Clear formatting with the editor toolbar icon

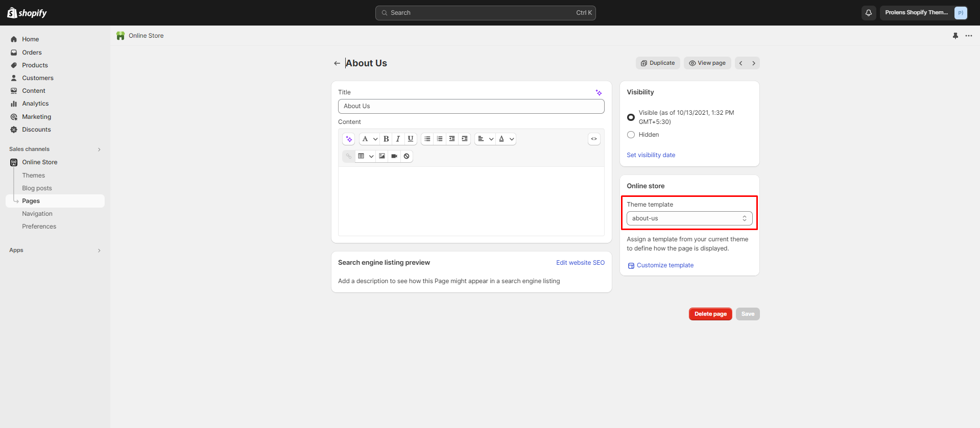pyautogui.click(x=407, y=156)
